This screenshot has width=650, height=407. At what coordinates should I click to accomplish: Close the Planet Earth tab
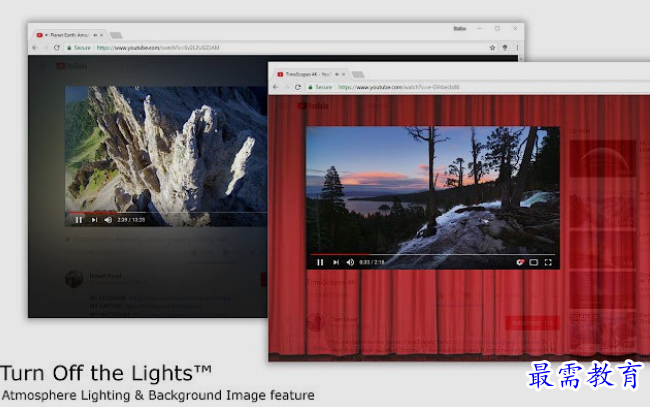click(x=102, y=35)
